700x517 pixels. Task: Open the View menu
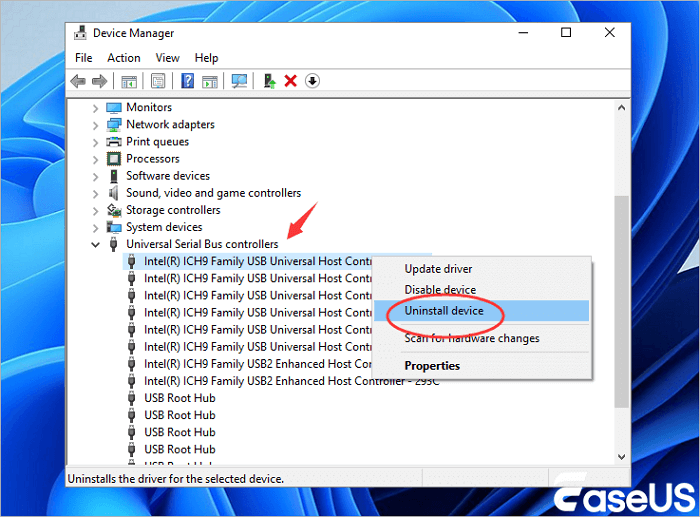(x=167, y=58)
